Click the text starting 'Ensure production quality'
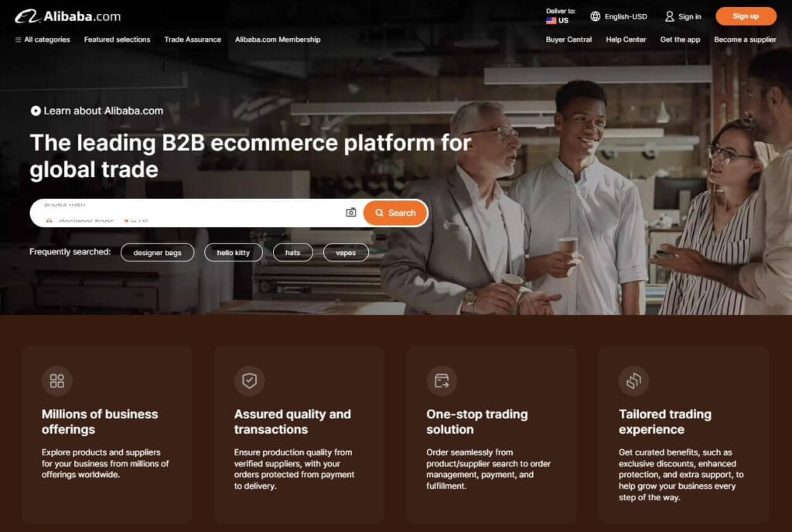 [295, 469]
